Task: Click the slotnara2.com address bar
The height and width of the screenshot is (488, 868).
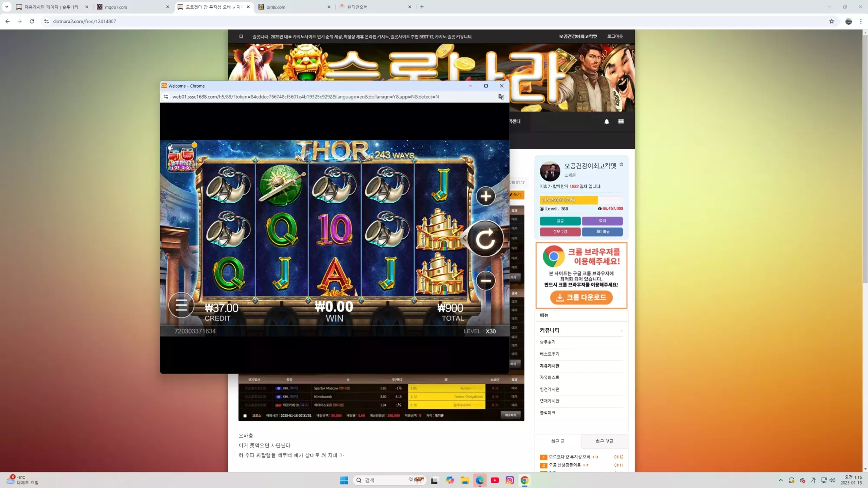Action: [434, 21]
